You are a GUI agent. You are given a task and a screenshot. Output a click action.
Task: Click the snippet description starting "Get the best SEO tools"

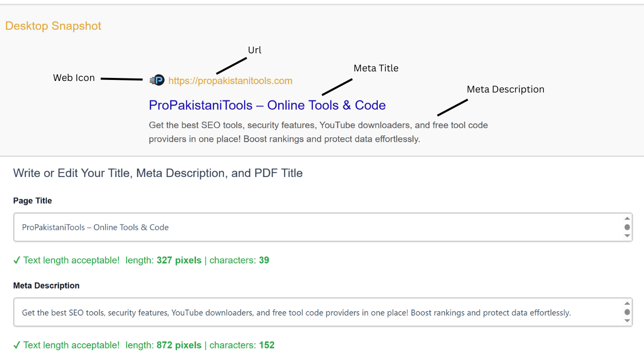(x=318, y=132)
